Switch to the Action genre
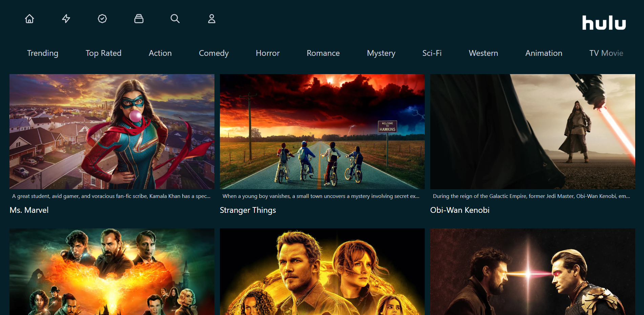 pyautogui.click(x=160, y=53)
